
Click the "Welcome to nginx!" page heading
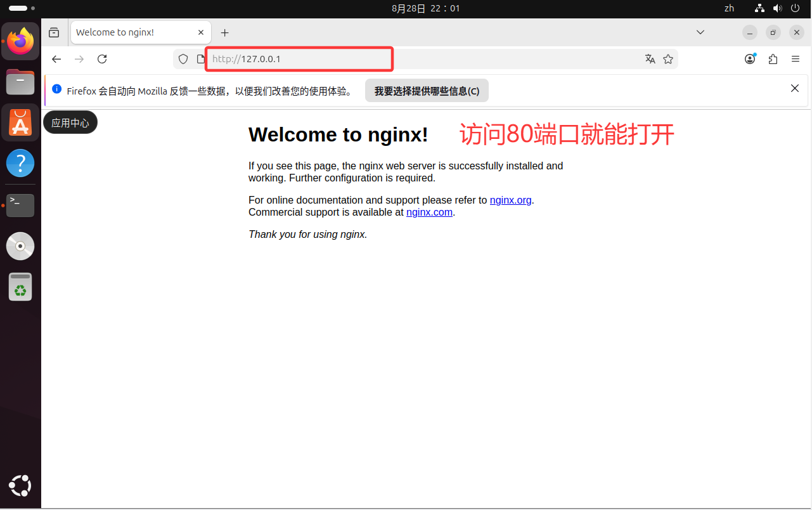[x=338, y=134]
